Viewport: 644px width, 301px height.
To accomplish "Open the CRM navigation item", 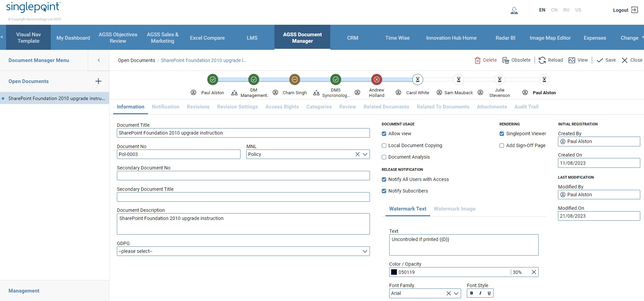I will click(353, 38).
